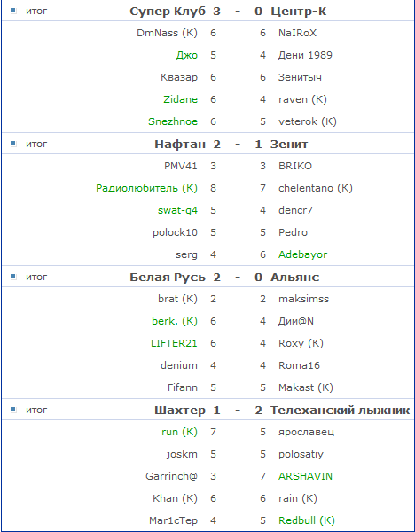Select player swat-g4 in Нафтан
This screenshot has height=532, width=415.
pyautogui.click(x=177, y=210)
